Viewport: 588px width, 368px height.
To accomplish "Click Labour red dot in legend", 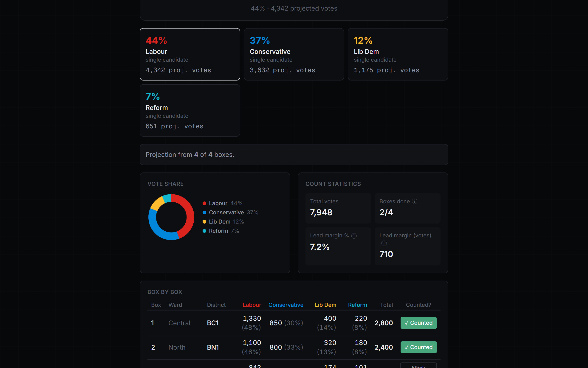I will (204, 203).
